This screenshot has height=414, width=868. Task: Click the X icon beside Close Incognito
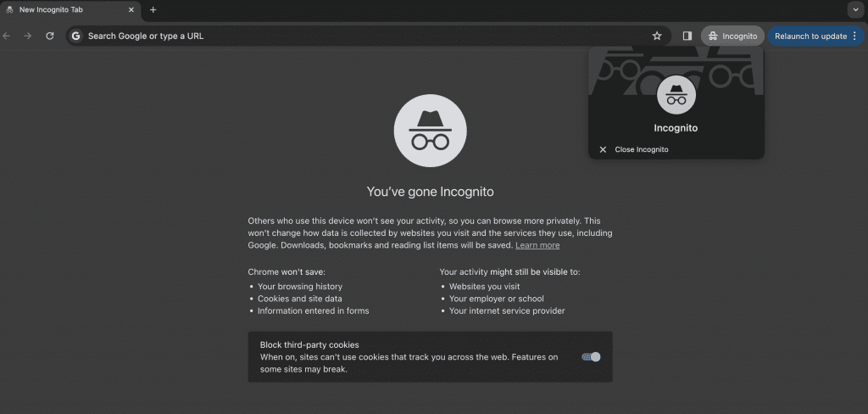pyautogui.click(x=603, y=149)
